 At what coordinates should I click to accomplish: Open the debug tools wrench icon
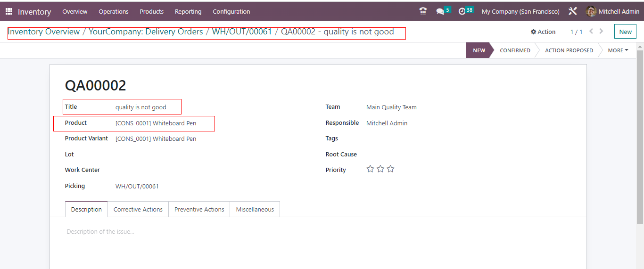(573, 11)
